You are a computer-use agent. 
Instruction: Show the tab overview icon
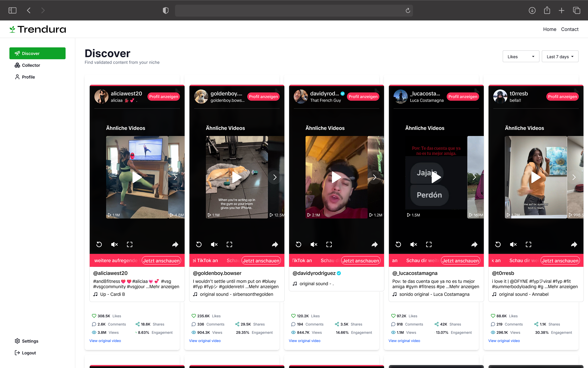tap(577, 10)
